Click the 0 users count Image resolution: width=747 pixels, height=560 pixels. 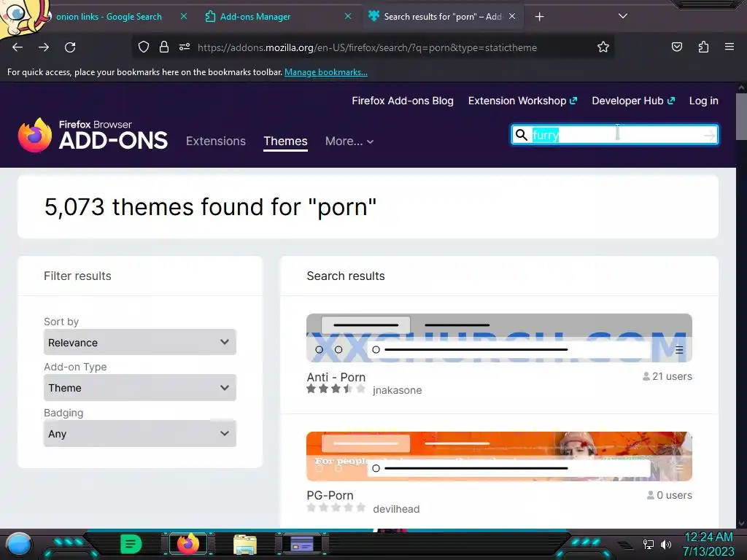click(670, 495)
